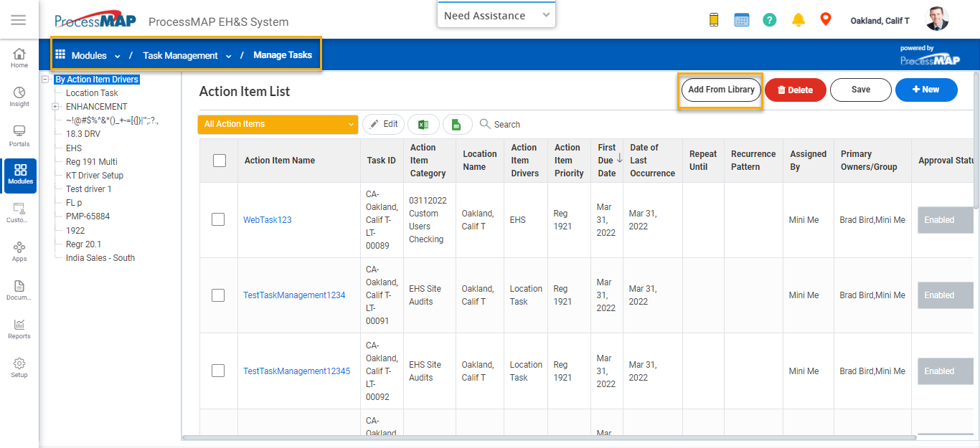Screen dimensions: 980x448
Task: Open Setup gear in the sidebar
Action: click(19, 368)
